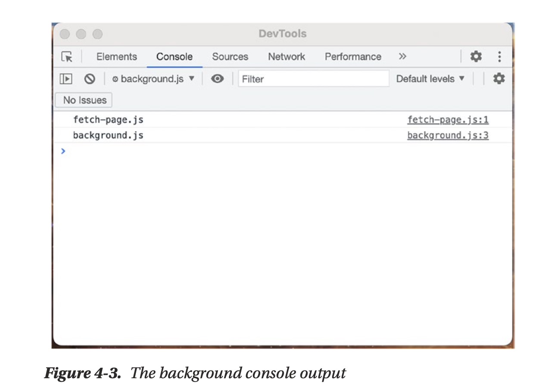Select the Performance tab

[x=353, y=57]
